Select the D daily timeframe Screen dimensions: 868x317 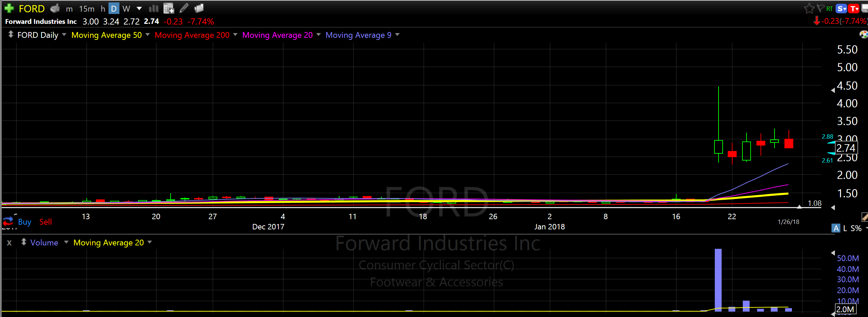click(x=114, y=9)
